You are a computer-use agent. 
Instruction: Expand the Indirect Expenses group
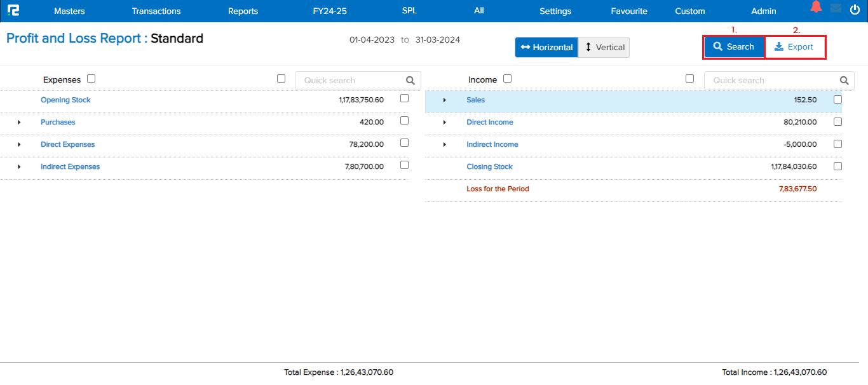[19, 166]
